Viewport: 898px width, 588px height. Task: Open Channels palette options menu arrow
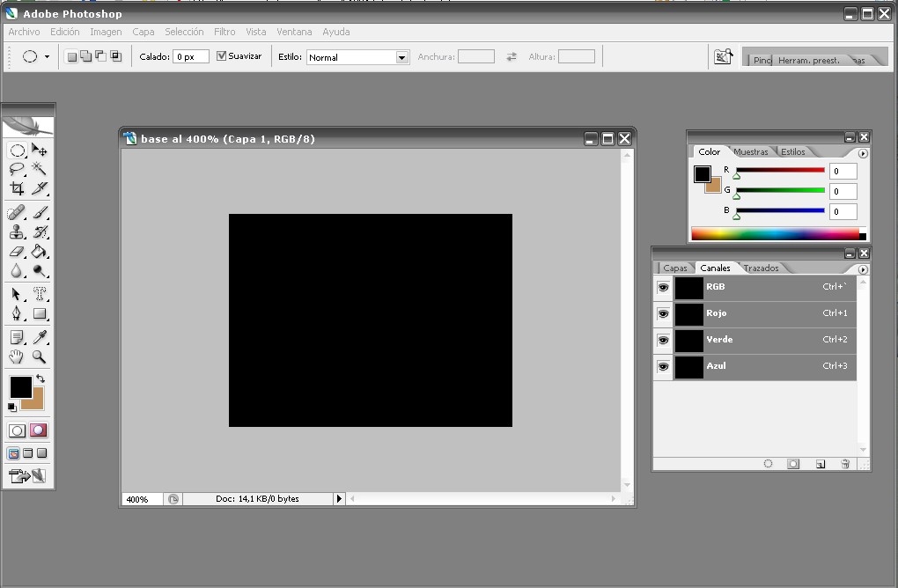tap(863, 269)
